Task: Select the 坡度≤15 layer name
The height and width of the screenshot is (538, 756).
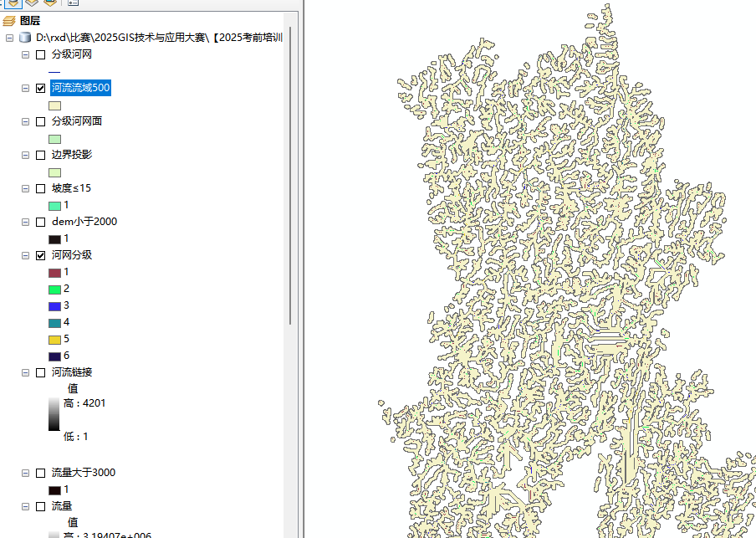Action: (x=71, y=188)
